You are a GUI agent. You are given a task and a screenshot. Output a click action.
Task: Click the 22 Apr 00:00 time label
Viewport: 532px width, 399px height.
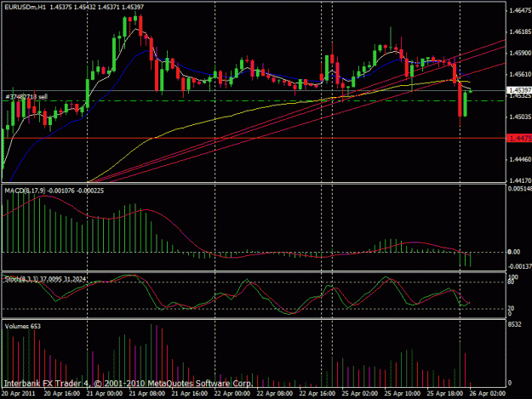coord(232,394)
